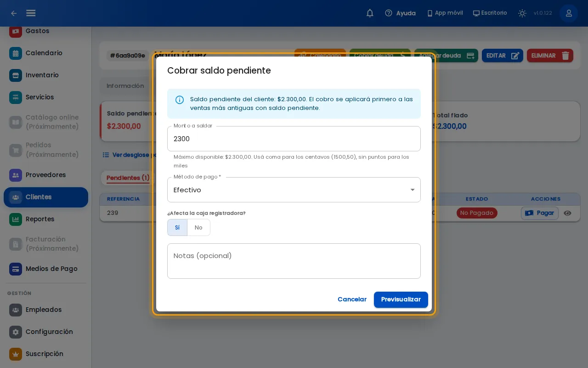This screenshot has height=368, width=588.
Task: Click the No Pagado status badge
Action: [477, 213]
